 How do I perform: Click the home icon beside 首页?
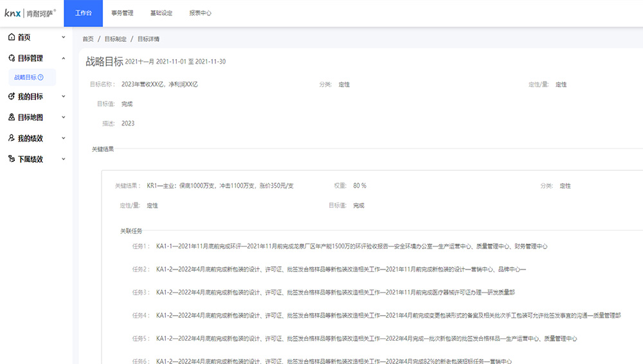pos(12,37)
